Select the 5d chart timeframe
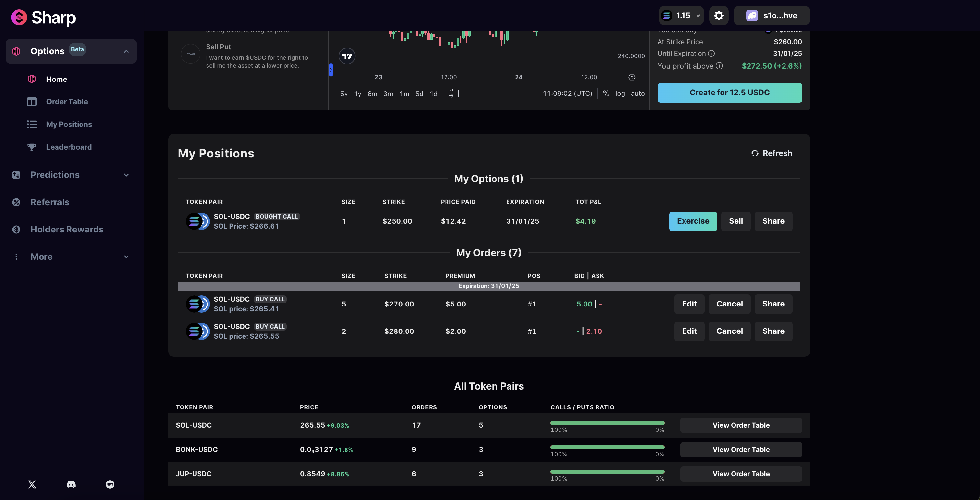Screen dimensions: 980x500 click(x=419, y=94)
